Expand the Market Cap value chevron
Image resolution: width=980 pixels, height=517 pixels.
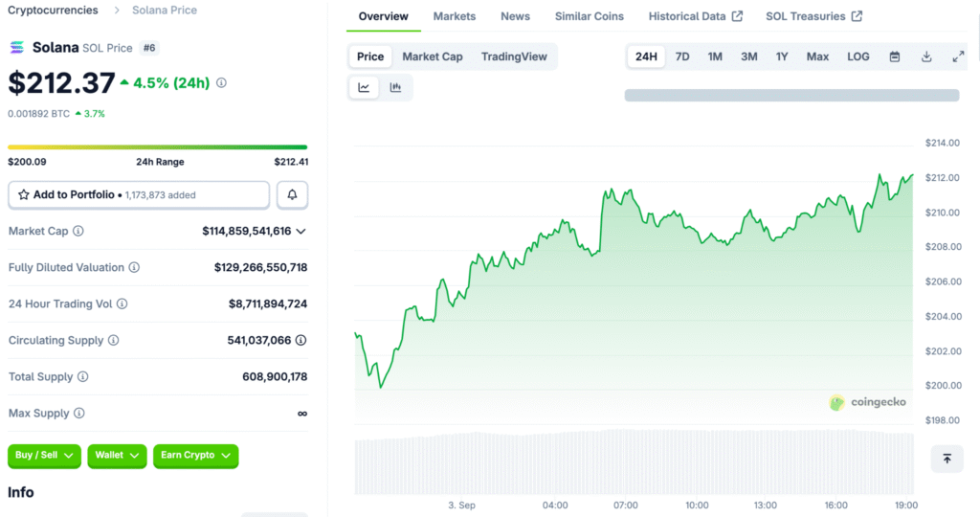click(x=301, y=232)
